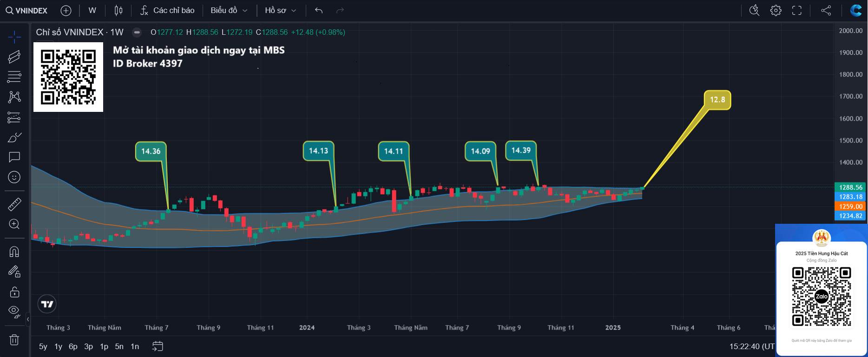Open quick search with the lightning magnifier icon
This screenshot has height=357, width=868.
pos(754,10)
